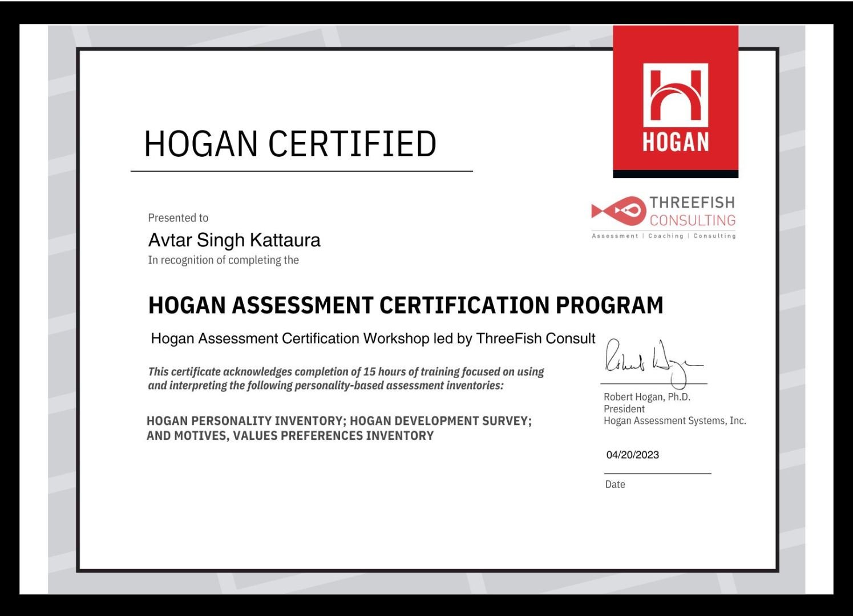Image resolution: width=853 pixels, height=616 pixels.
Task: Select the HOGAN CERTIFIED title
Action: (x=290, y=144)
